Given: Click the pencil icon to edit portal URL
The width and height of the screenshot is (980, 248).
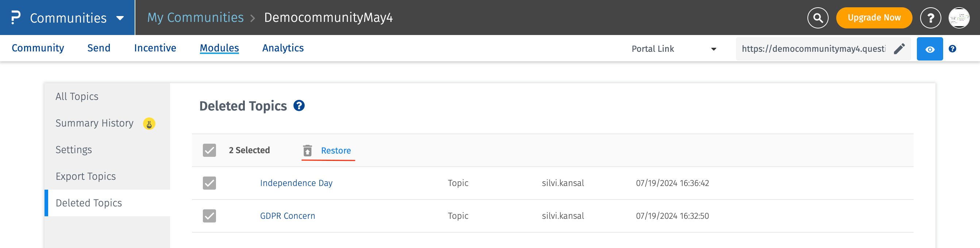Looking at the screenshot, I should 899,49.
